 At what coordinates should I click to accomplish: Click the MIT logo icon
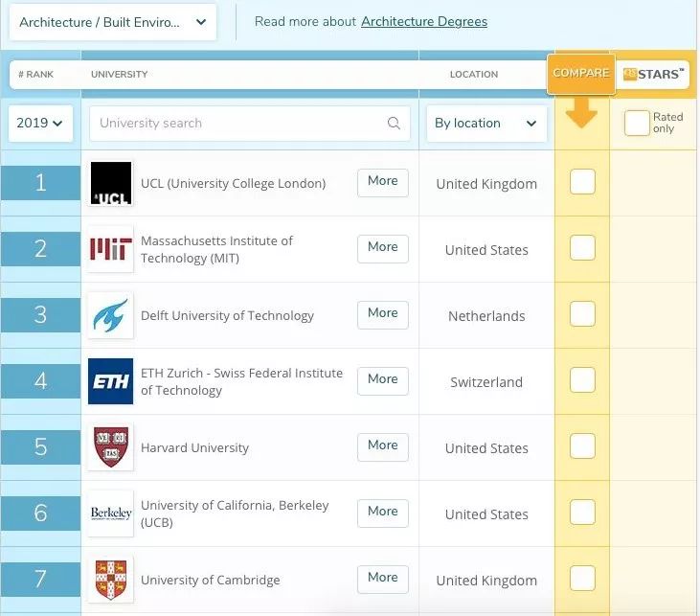pyautogui.click(x=110, y=249)
